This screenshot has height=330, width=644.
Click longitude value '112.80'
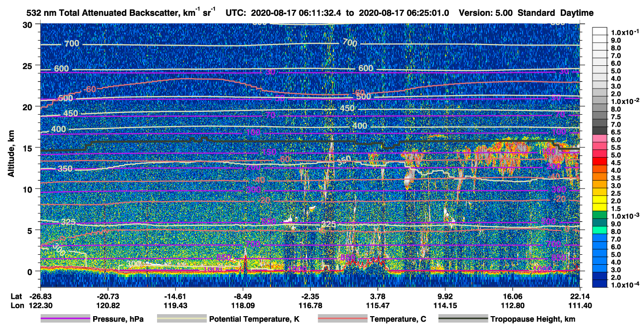[513, 305]
